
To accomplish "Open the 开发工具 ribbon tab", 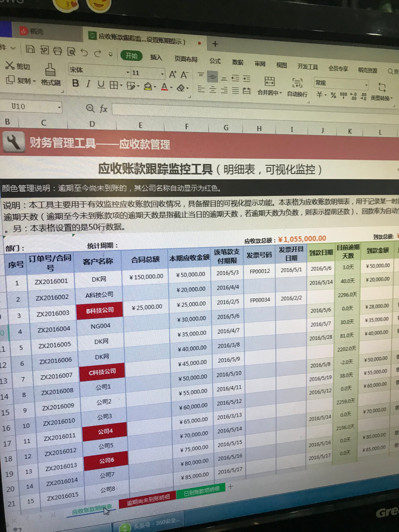I will (308, 67).
